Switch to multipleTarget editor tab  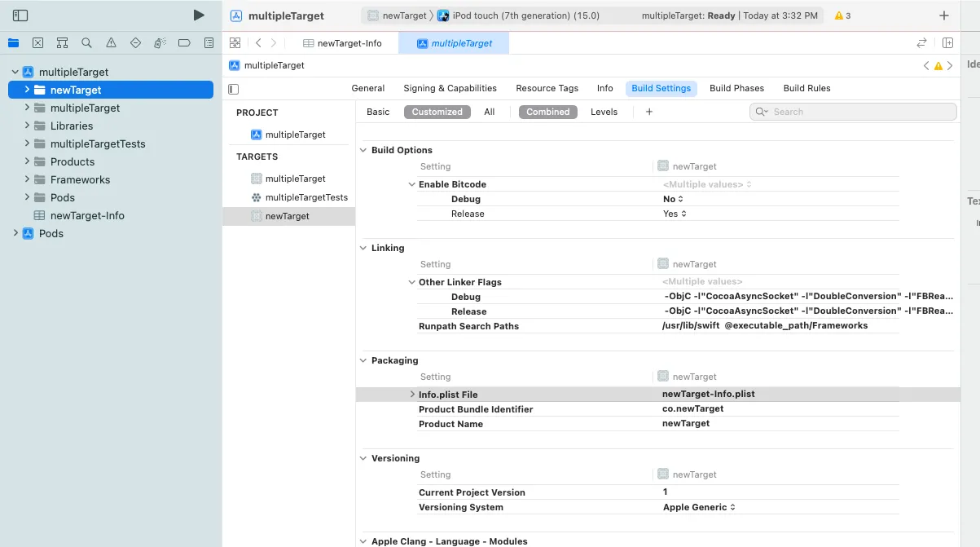pos(454,43)
